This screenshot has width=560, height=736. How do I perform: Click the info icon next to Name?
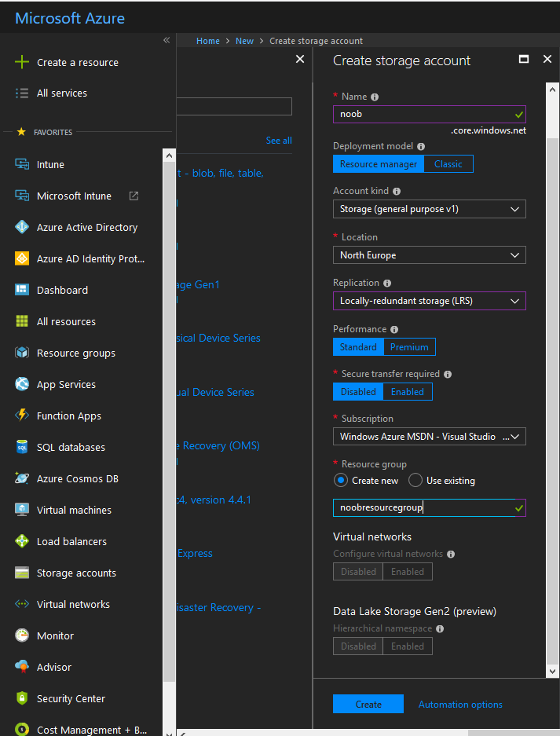click(x=375, y=97)
